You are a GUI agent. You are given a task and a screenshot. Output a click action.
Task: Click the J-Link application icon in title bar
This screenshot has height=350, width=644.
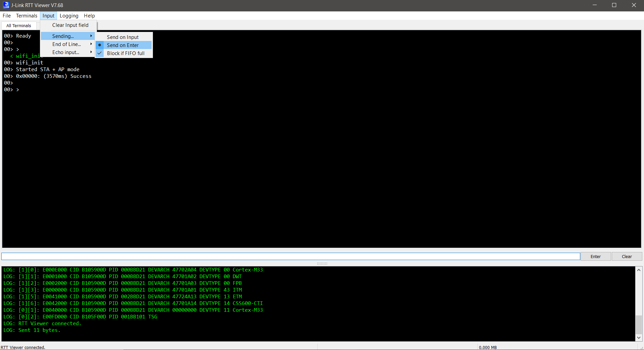pyautogui.click(x=6, y=5)
